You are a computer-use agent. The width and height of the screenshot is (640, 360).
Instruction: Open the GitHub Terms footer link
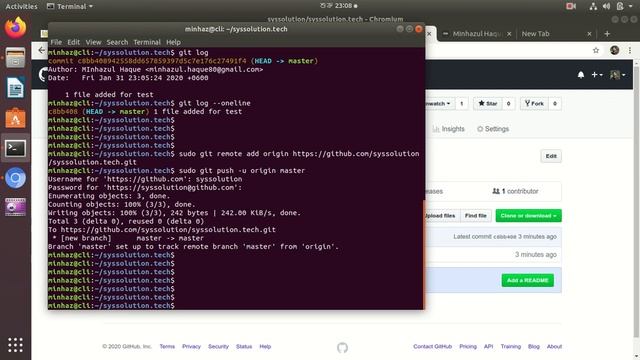click(167, 347)
